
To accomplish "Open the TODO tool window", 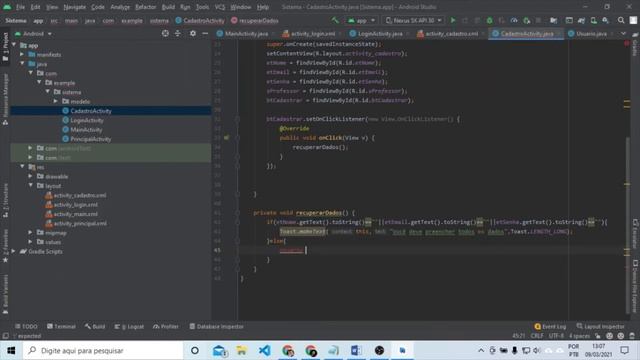I will pyautogui.click(x=26, y=326).
